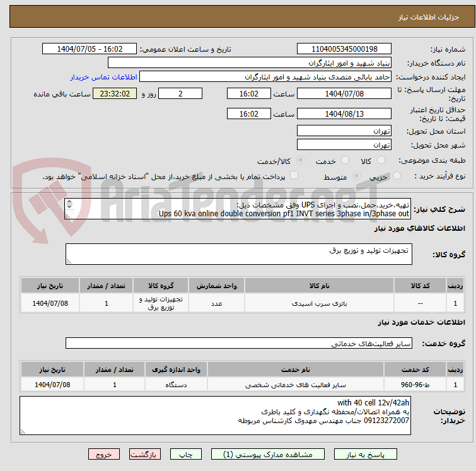Click the buyer notes text area
Viewport: 476px width, 471px height.
[215, 416]
